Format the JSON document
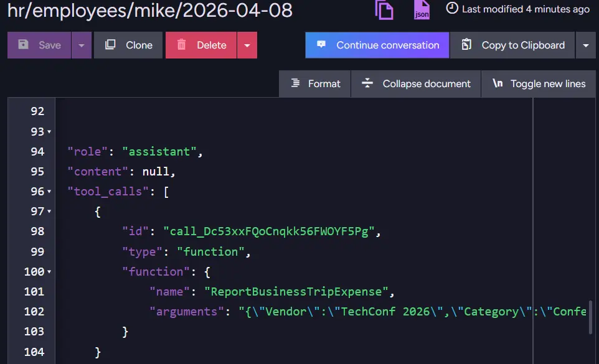The width and height of the screenshot is (599, 364). tap(315, 83)
